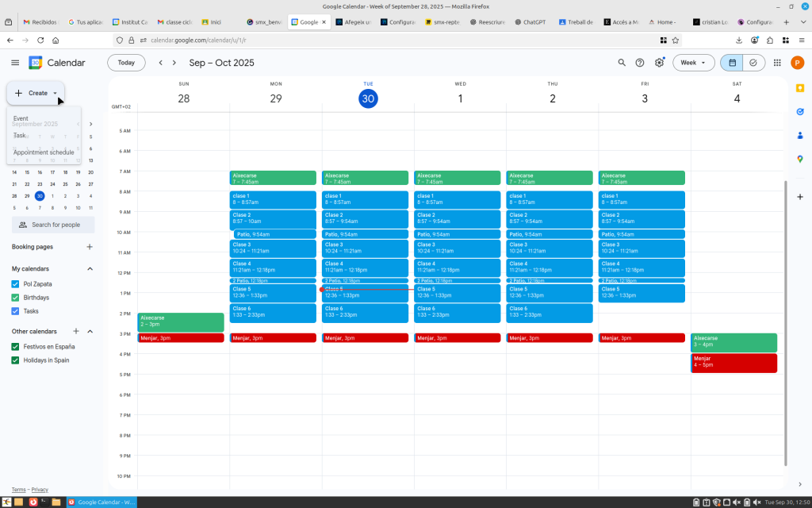Image resolution: width=812 pixels, height=508 pixels.
Task: Choose Appointment schedule from Create menu
Action: click(x=44, y=152)
